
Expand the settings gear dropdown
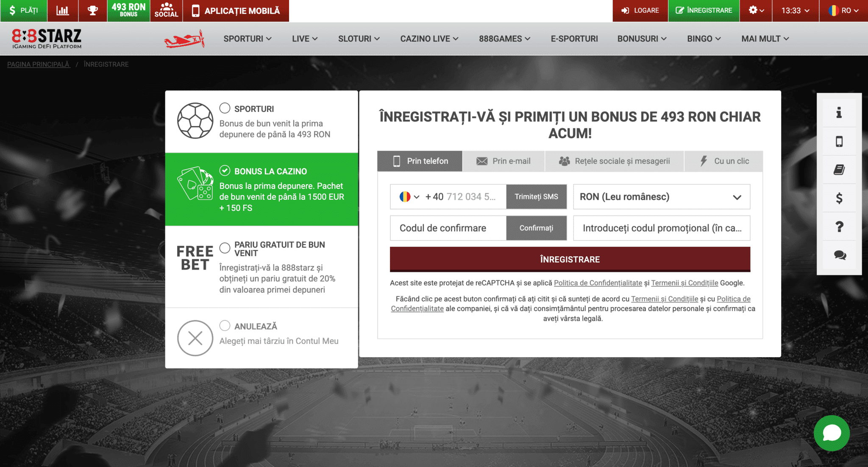[x=756, y=11]
